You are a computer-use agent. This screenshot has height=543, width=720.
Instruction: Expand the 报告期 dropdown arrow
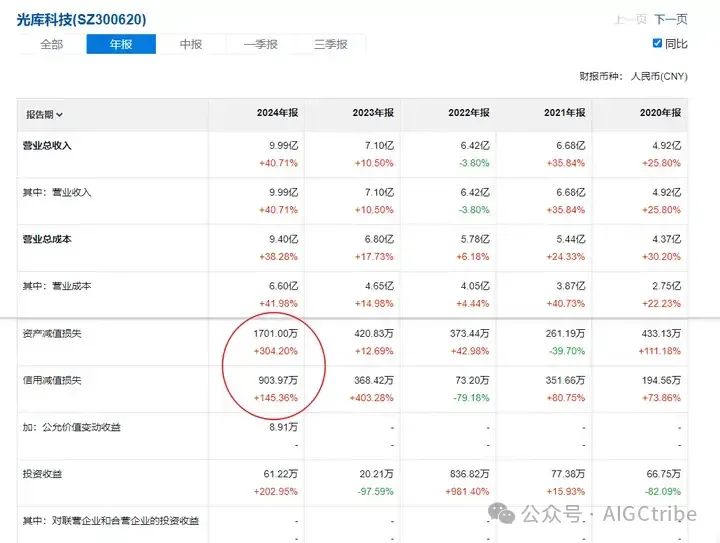click(x=59, y=115)
